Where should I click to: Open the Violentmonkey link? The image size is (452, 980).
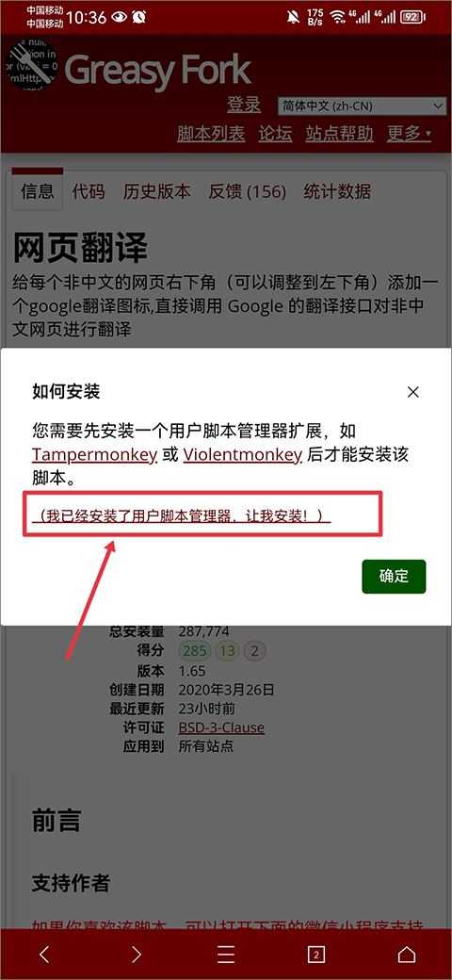[243, 454]
